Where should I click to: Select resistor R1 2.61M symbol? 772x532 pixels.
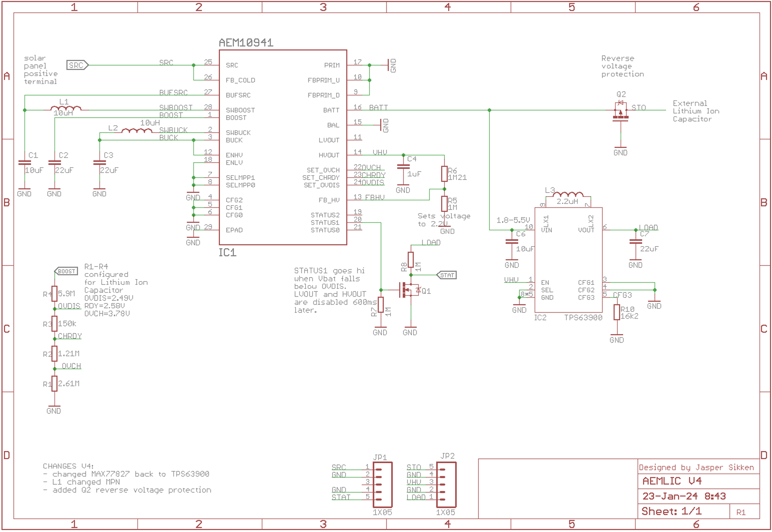55,384
